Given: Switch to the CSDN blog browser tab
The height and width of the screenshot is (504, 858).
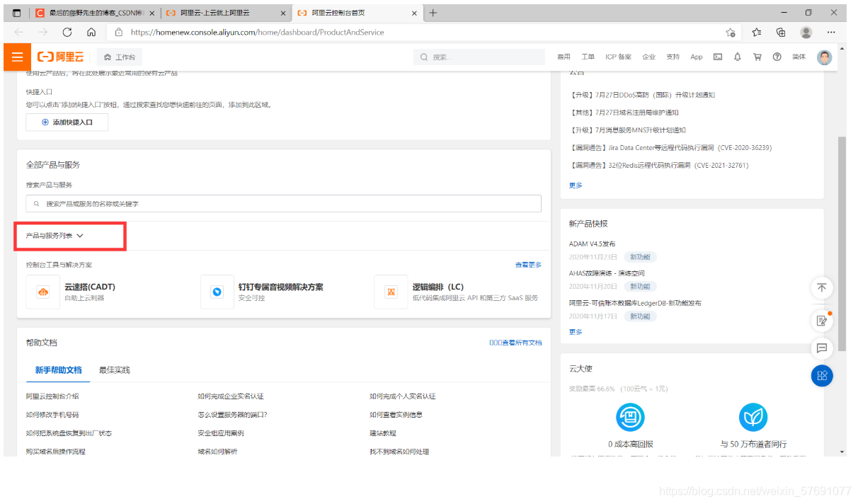Looking at the screenshot, I should point(95,13).
